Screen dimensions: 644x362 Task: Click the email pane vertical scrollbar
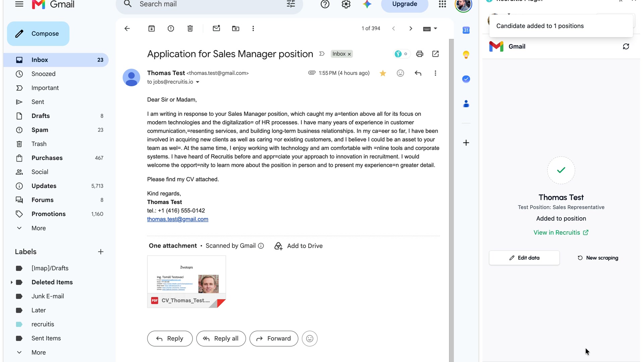click(451, 200)
